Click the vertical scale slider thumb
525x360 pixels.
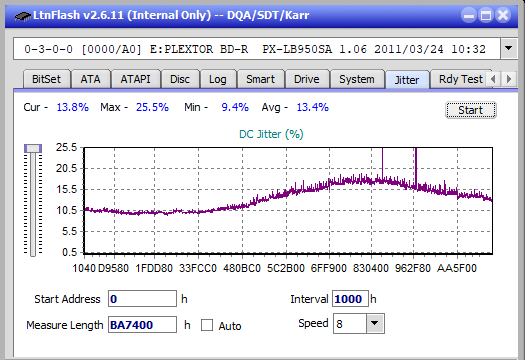click(33, 148)
